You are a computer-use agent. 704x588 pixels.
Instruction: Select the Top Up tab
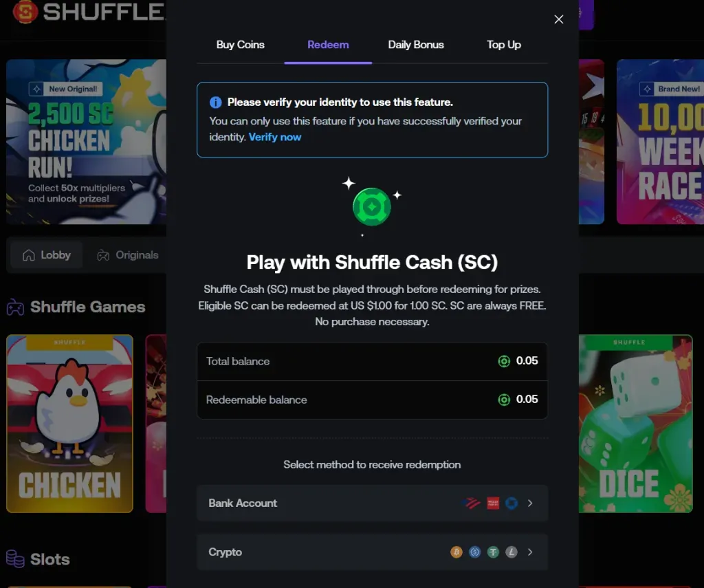(504, 45)
